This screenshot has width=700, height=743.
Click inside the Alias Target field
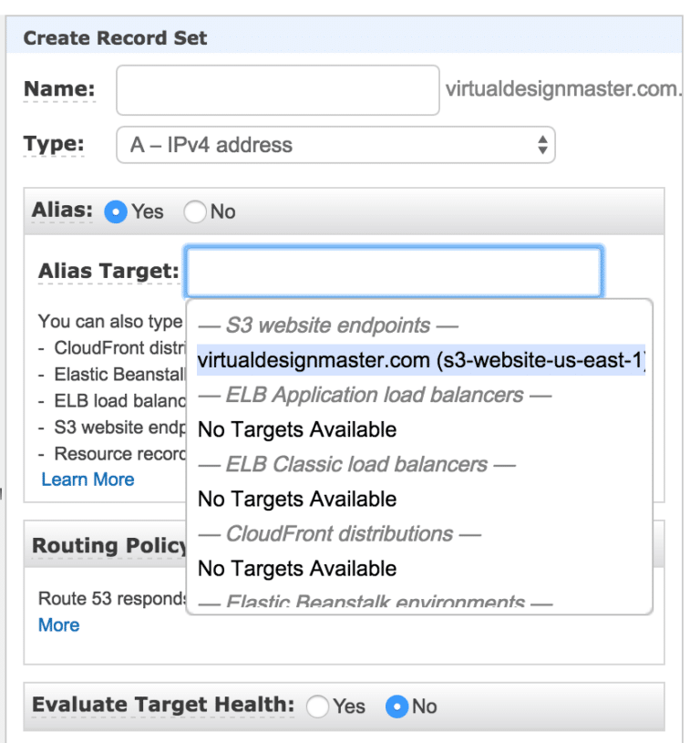392,270
